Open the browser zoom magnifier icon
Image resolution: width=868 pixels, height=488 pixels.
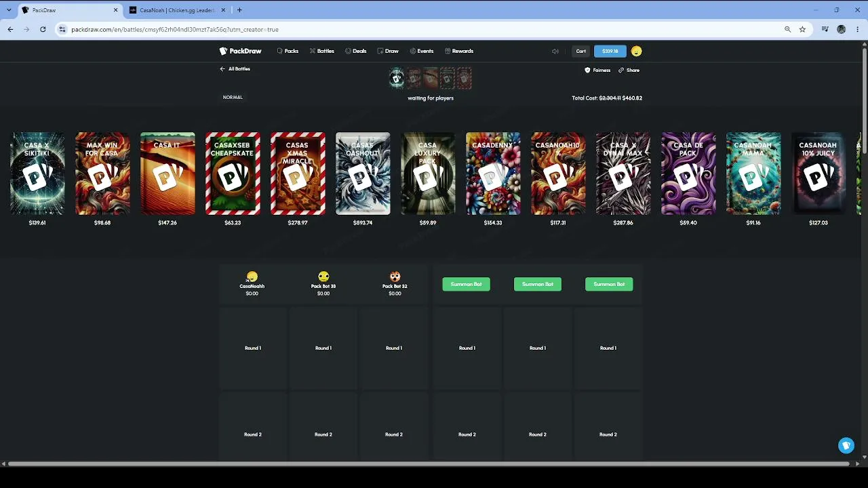(x=787, y=29)
